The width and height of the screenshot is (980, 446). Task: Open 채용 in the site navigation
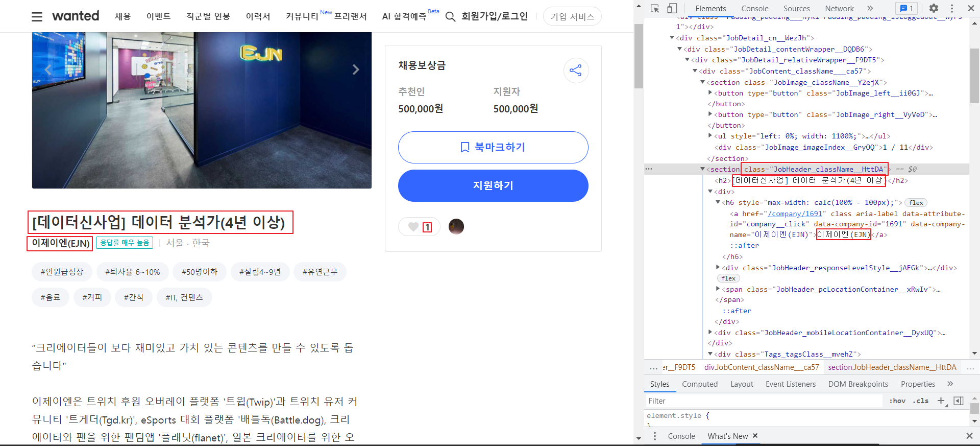[122, 16]
